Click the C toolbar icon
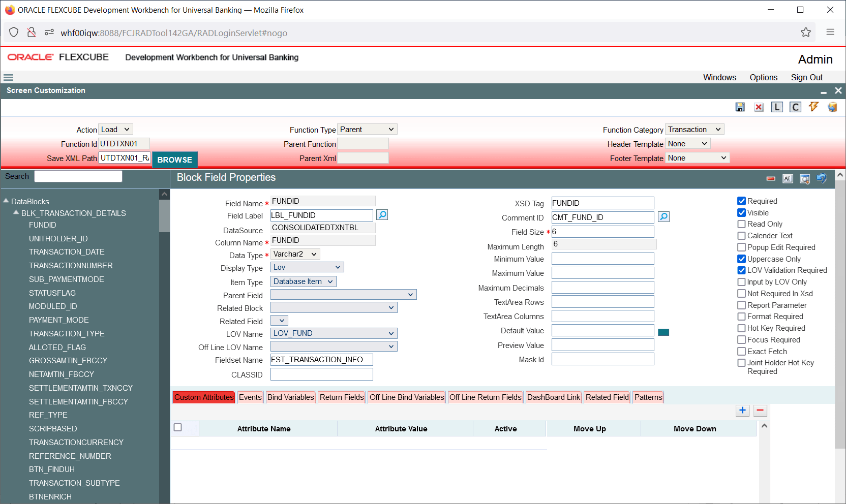Screen dimensions: 846x504 click(x=795, y=107)
